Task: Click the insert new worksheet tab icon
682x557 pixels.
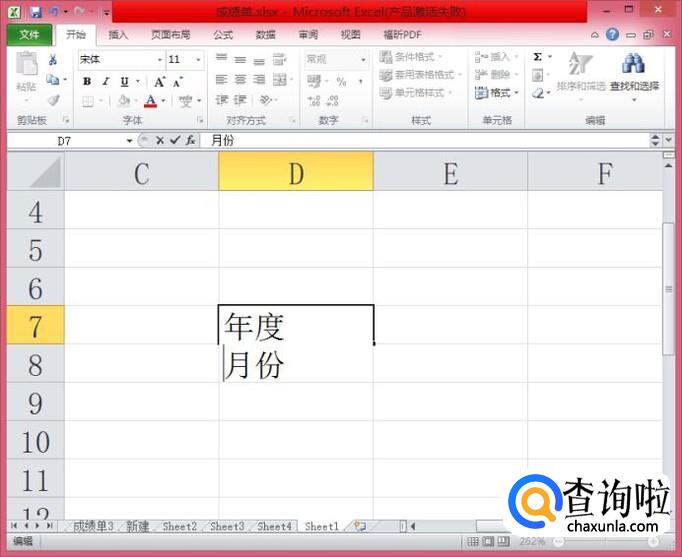Action: tap(359, 526)
